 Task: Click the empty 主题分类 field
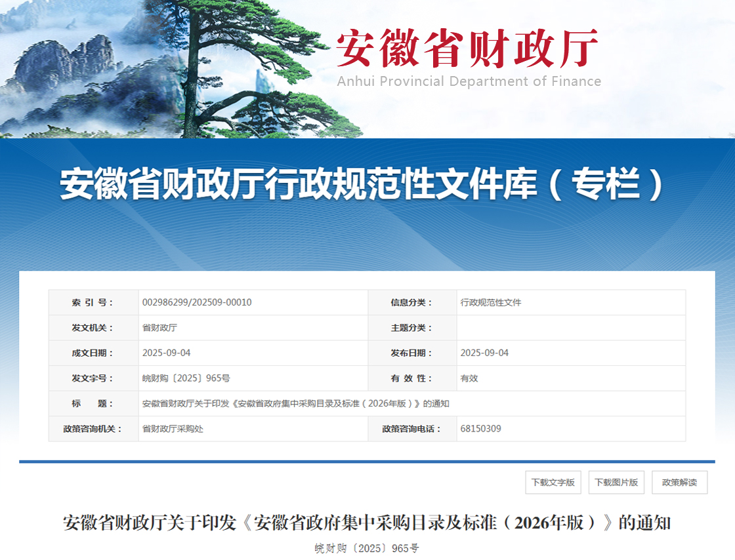pyautogui.click(x=571, y=328)
